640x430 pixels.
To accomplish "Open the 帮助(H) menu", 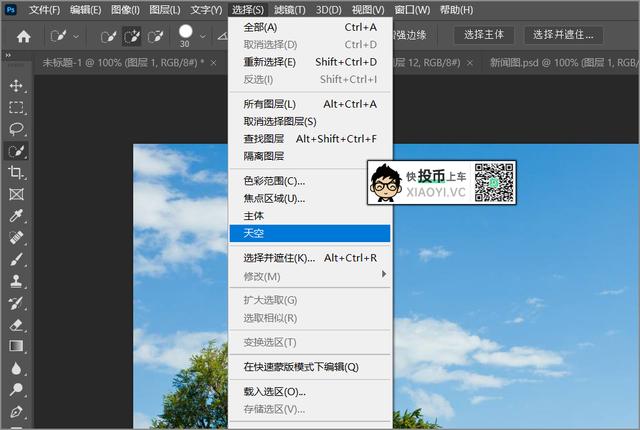I will pos(456,9).
